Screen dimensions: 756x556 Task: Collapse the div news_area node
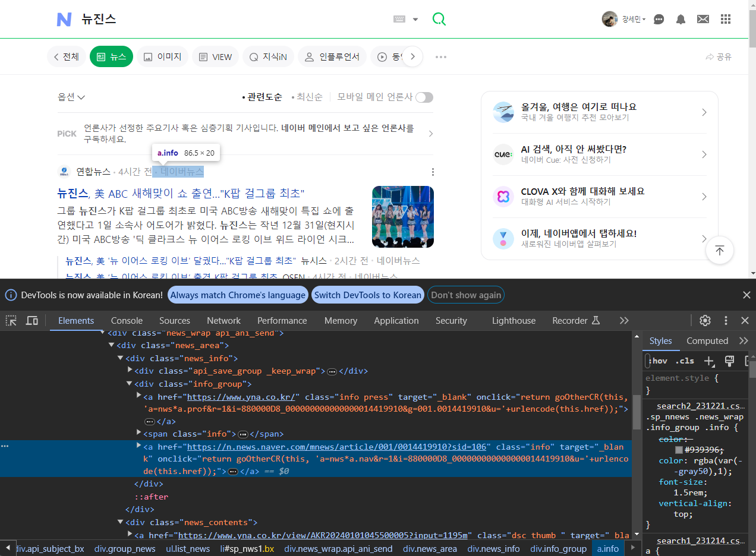(x=111, y=345)
